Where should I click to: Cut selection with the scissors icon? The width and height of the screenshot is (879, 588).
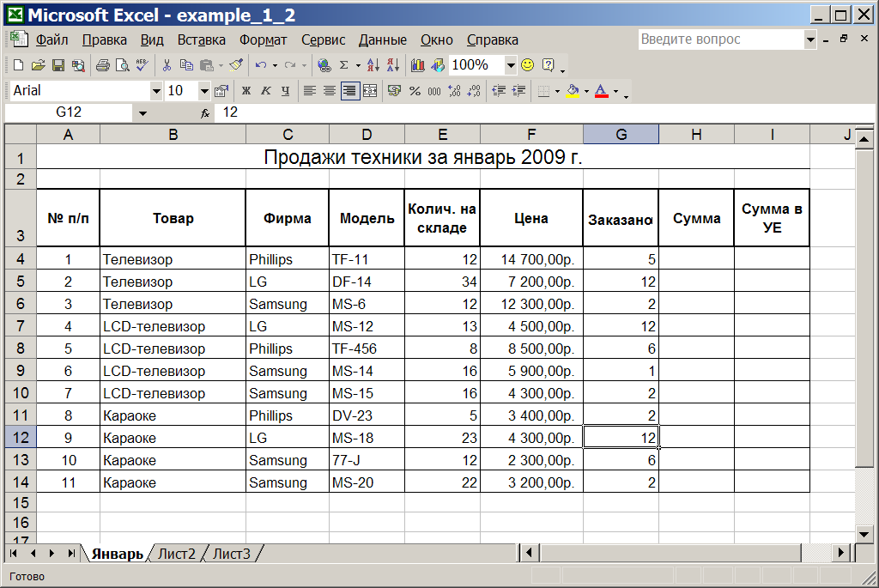point(167,65)
